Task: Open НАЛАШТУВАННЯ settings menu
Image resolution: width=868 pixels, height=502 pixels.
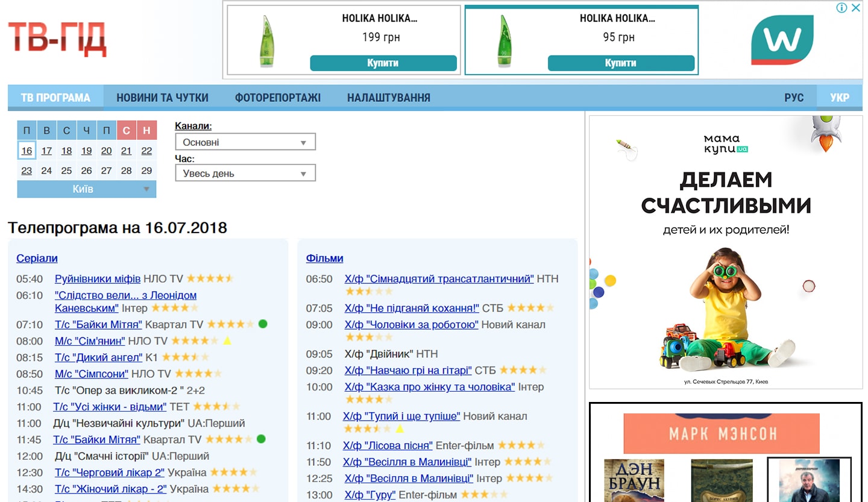Action: [x=389, y=98]
